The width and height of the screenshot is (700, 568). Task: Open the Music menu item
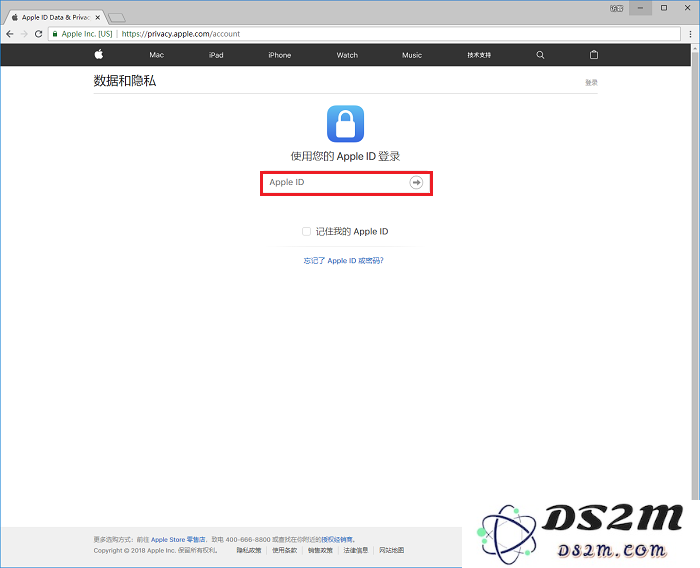click(x=412, y=55)
